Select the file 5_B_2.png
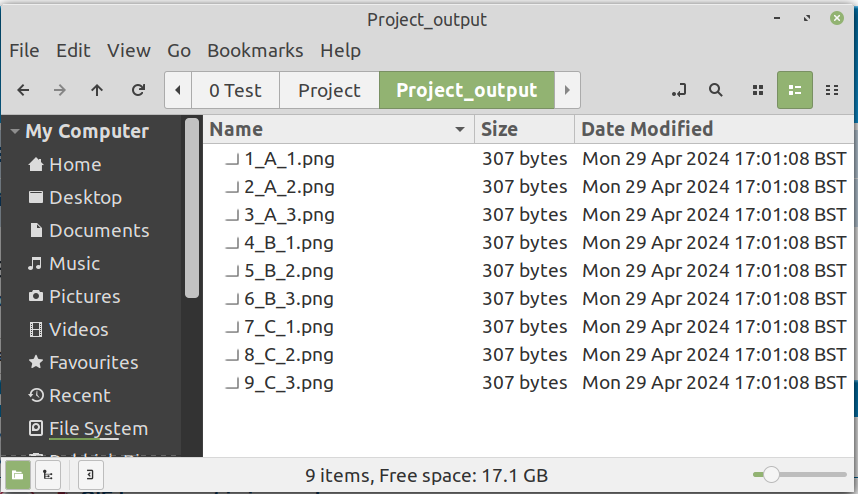The width and height of the screenshot is (858, 494). pos(289,271)
